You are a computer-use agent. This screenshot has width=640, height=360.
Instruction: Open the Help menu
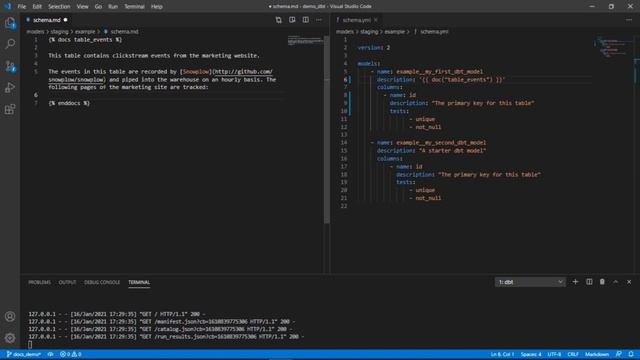click(157, 7)
